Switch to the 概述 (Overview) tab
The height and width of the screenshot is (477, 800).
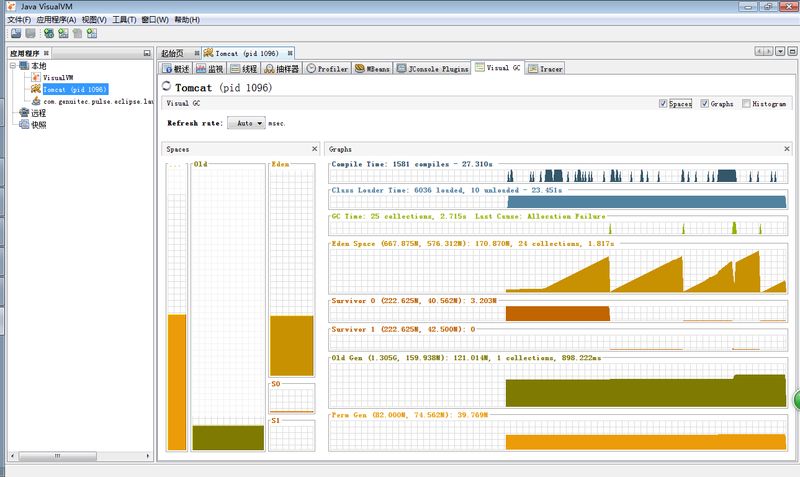176,68
